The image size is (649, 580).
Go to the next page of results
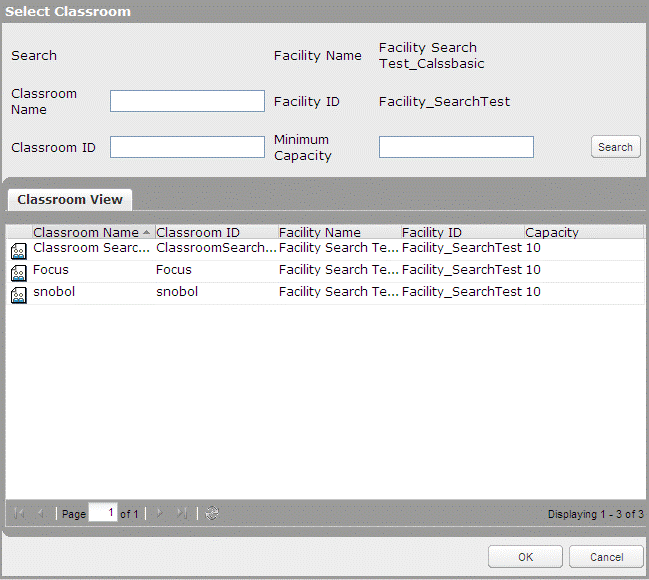(x=160, y=513)
